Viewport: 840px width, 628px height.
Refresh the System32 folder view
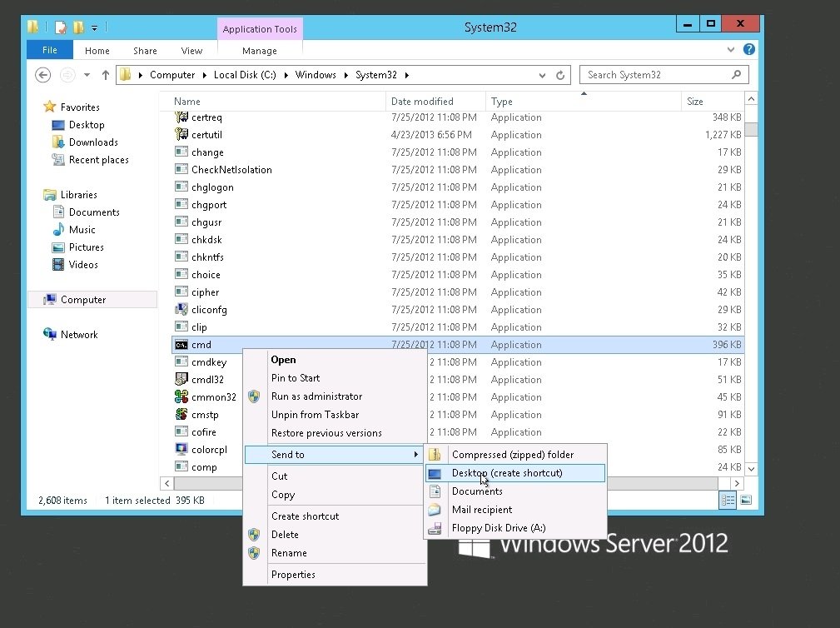[x=560, y=75]
